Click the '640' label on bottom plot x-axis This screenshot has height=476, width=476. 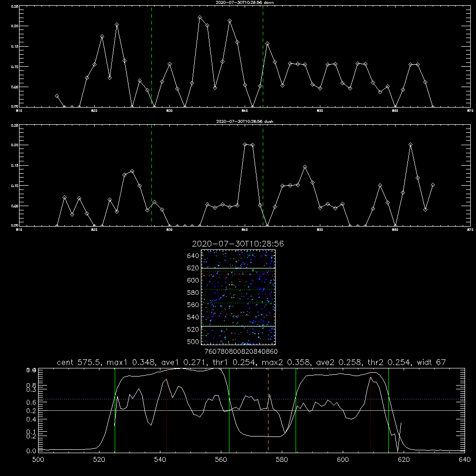(465, 460)
